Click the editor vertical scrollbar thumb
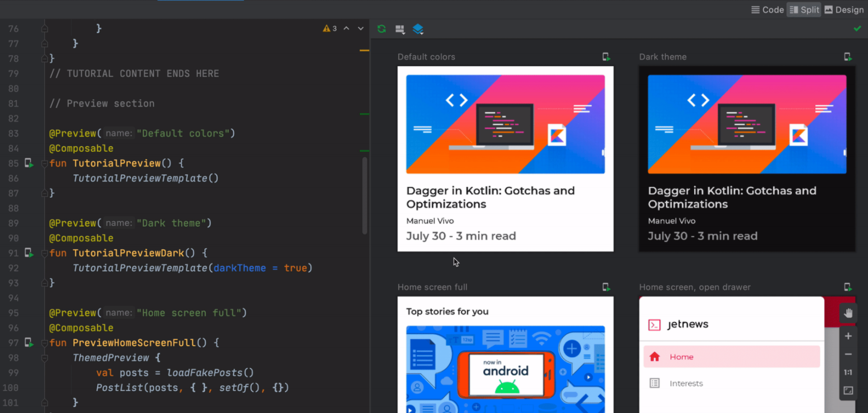This screenshot has height=413, width=868. [x=364, y=196]
